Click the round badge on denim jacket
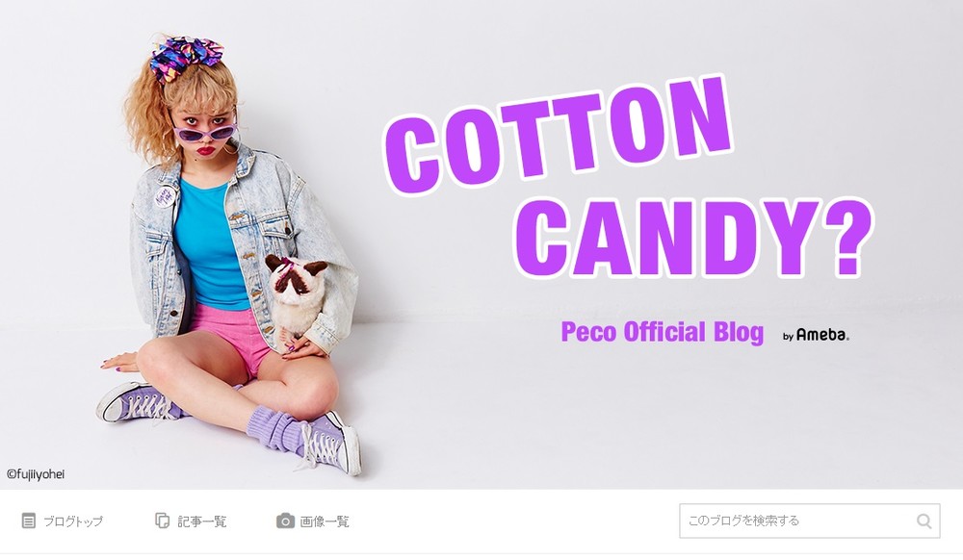This screenshot has height=560, width=963. (165, 196)
